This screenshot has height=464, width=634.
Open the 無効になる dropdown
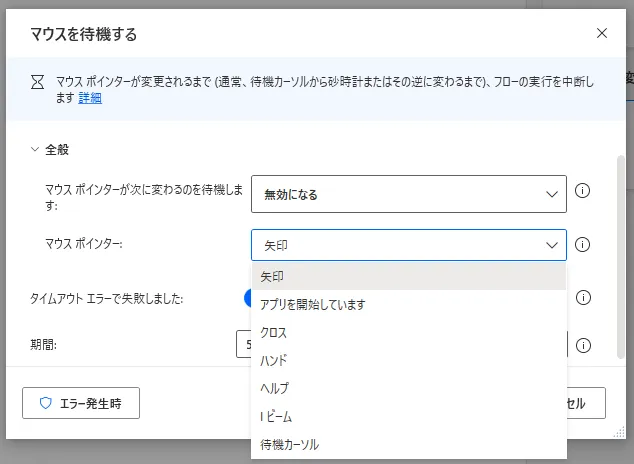(409, 194)
